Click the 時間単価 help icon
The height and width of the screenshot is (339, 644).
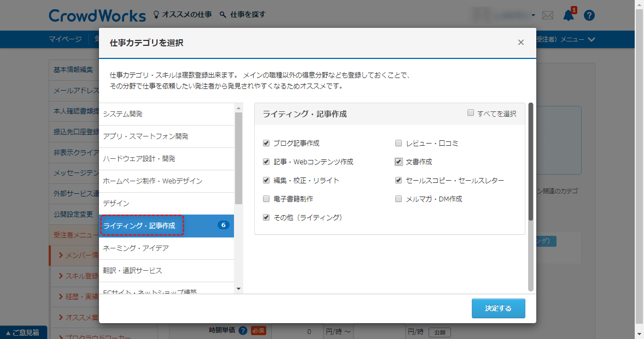coord(243,331)
